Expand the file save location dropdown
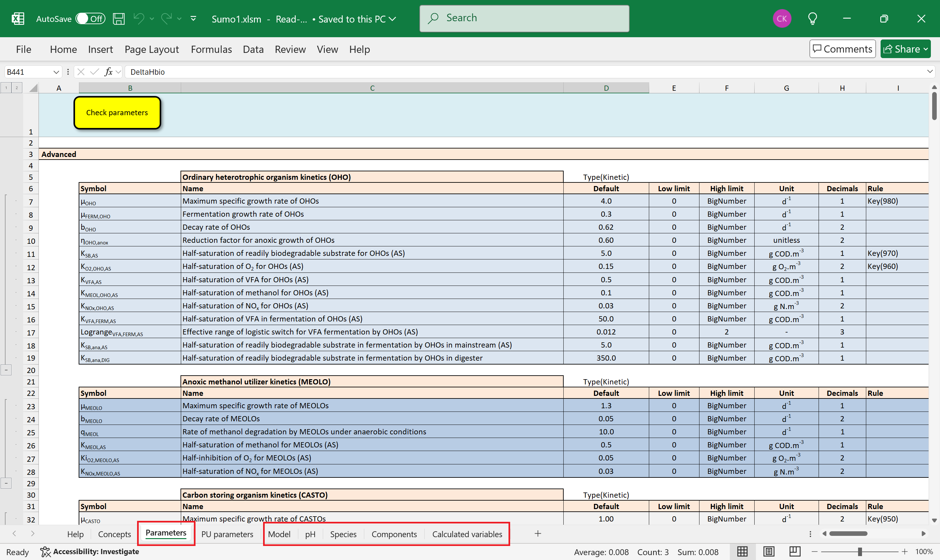The image size is (940, 560). [x=392, y=19]
